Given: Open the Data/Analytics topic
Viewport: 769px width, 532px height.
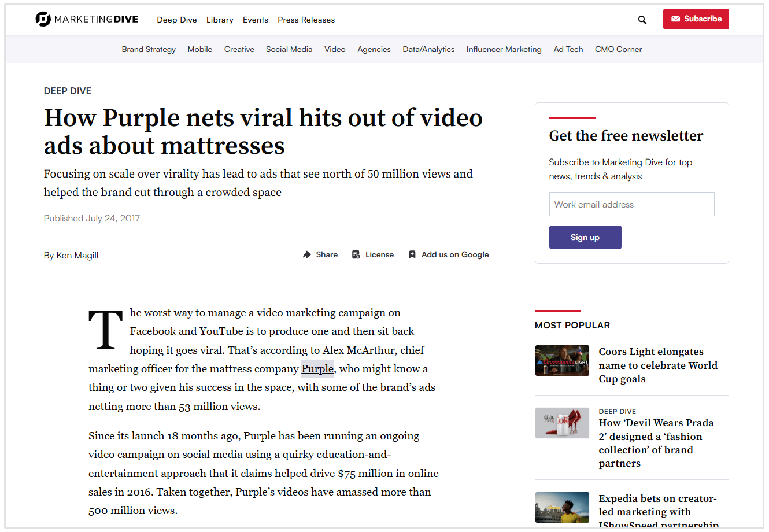Looking at the screenshot, I should click(x=428, y=49).
